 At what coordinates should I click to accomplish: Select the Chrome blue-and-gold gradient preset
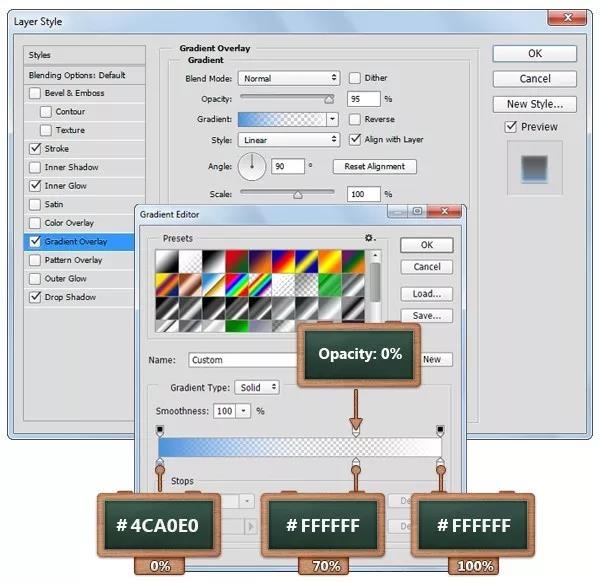214,285
